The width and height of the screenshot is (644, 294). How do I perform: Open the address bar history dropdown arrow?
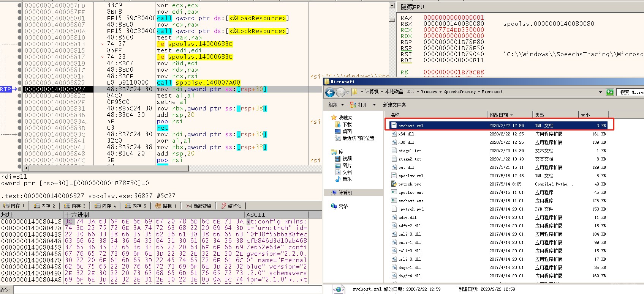(x=600, y=92)
